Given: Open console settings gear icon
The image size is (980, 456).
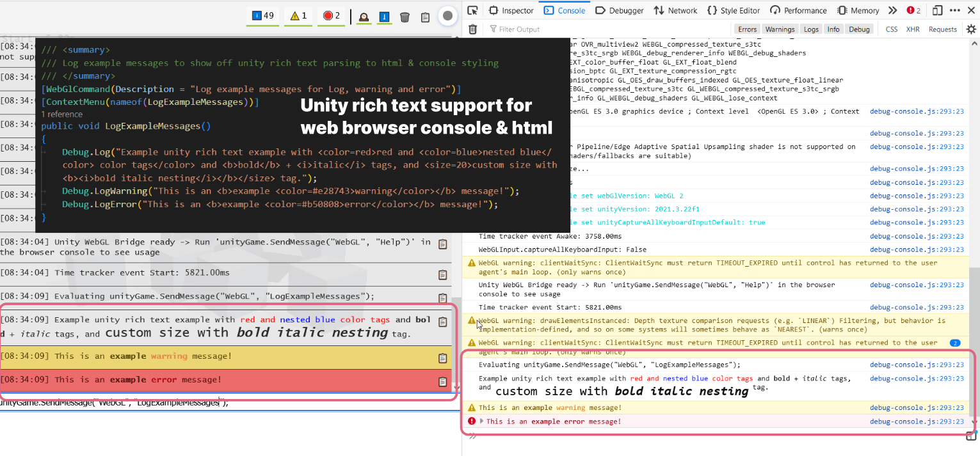Looking at the screenshot, I should pyautogui.click(x=971, y=29).
